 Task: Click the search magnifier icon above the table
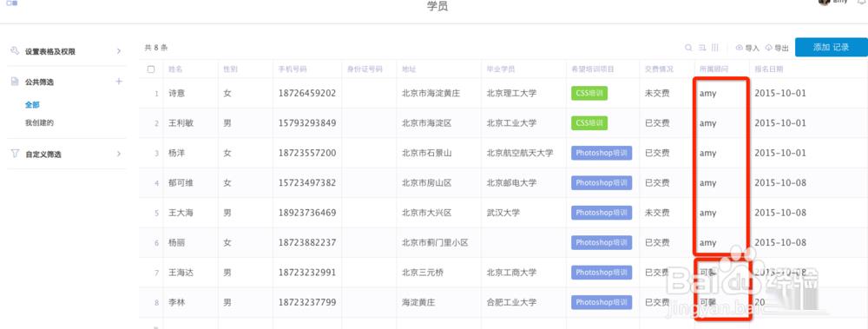click(688, 48)
